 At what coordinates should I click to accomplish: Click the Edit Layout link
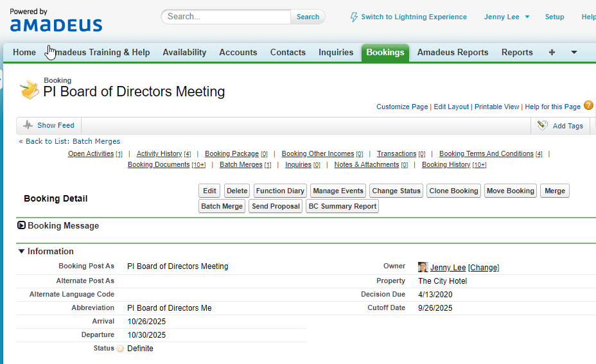(451, 107)
